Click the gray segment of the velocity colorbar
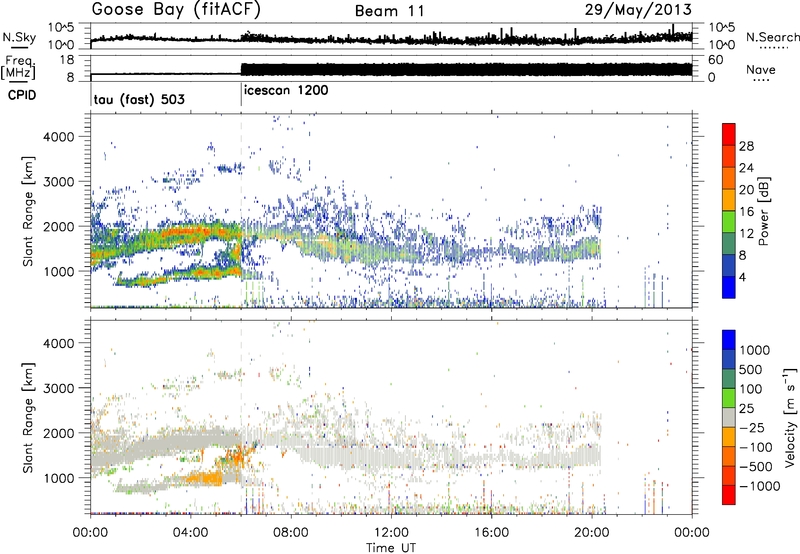The image size is (800, 554). (x=729, y=418)
